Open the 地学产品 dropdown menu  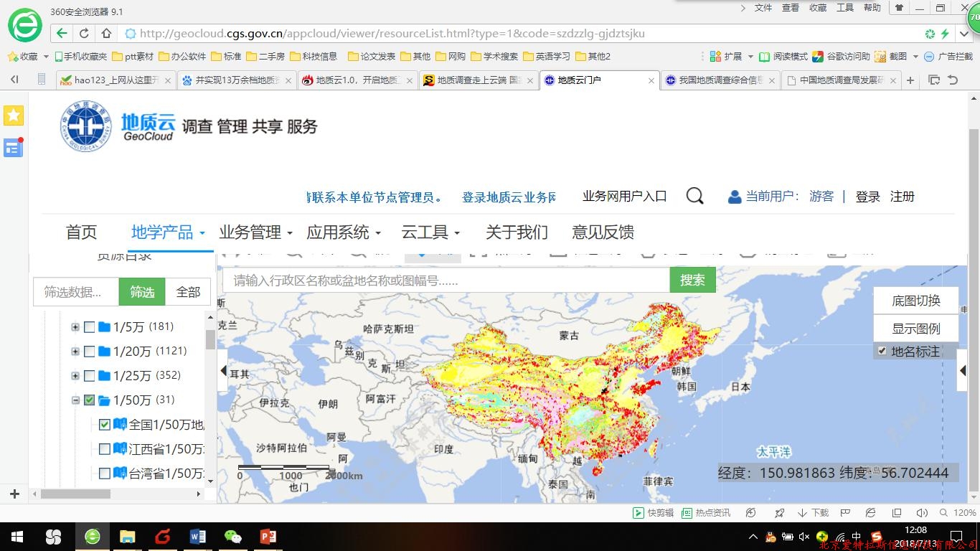[168, 232]
